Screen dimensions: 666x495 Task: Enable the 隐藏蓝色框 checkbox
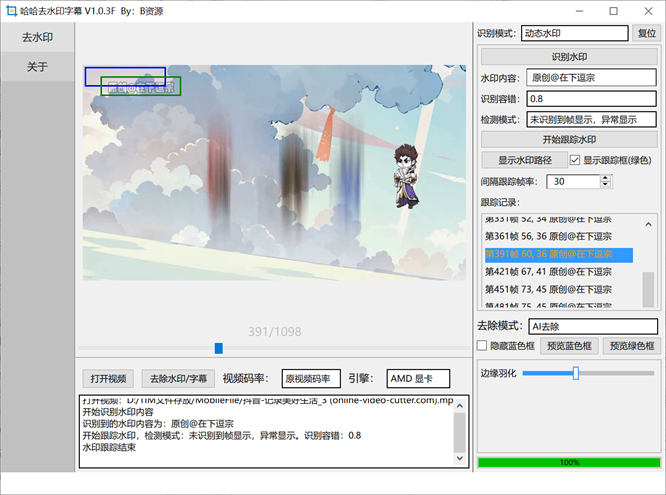click(483, 346)
